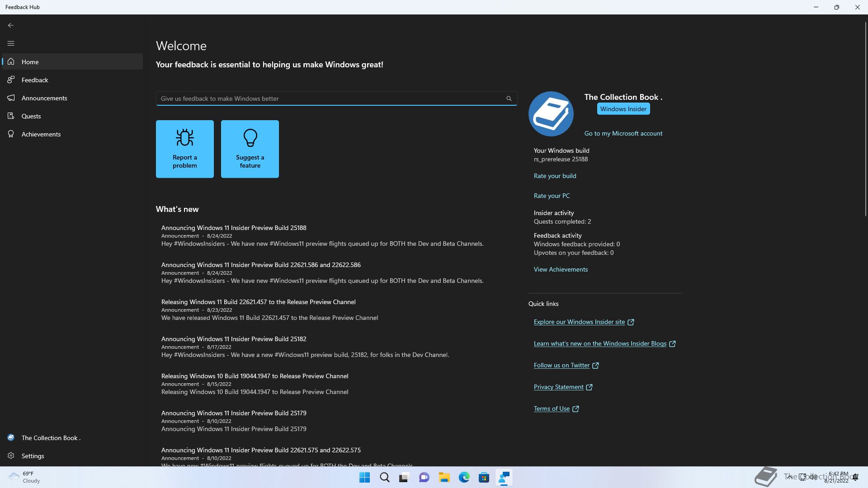Viewport: 868px width, 488px height.
Task: Click the Announcements megaphone icon
Action: click(x=11, y=98)
